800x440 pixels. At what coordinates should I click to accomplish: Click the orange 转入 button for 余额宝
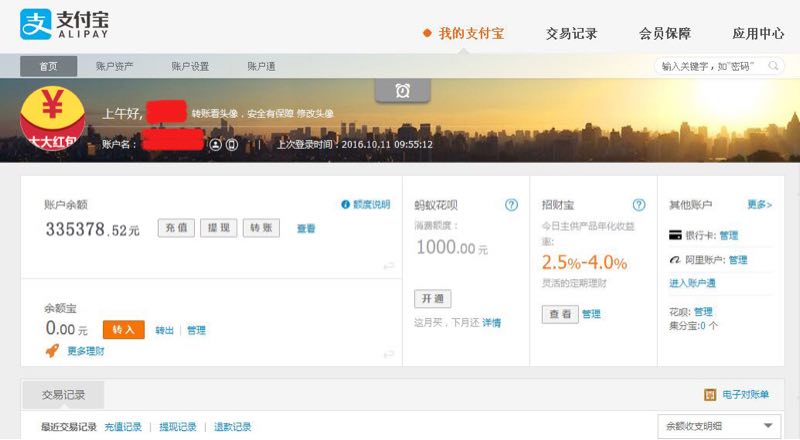click(123, 330)
